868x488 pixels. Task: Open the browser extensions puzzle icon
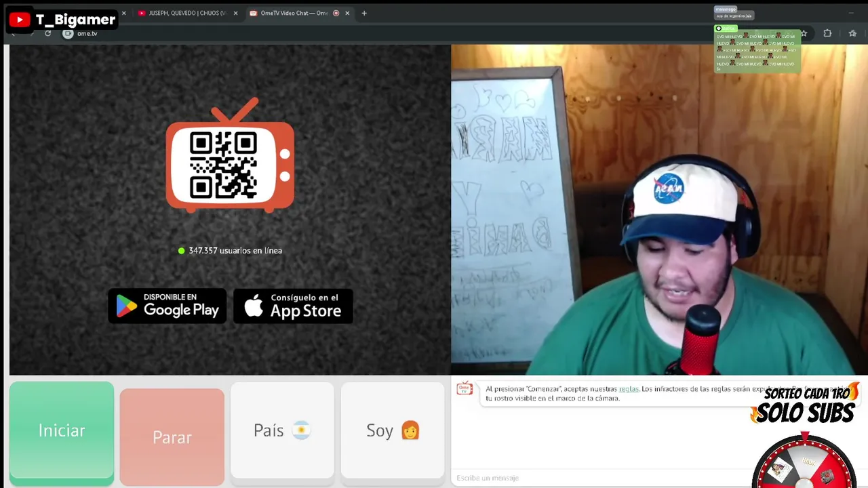(827, 33)
